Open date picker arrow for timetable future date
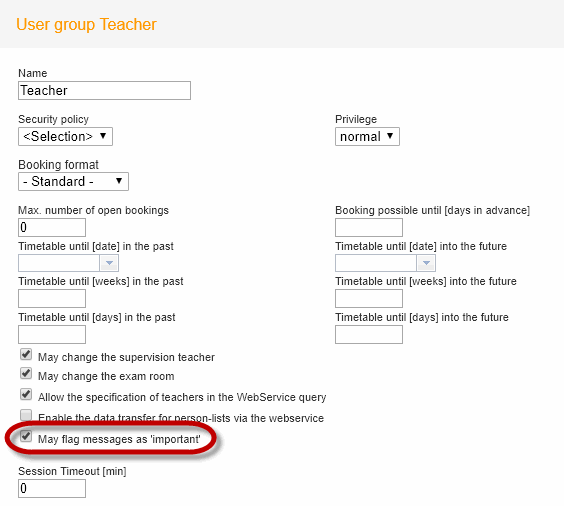564x506 pixels. pos(426,263)
